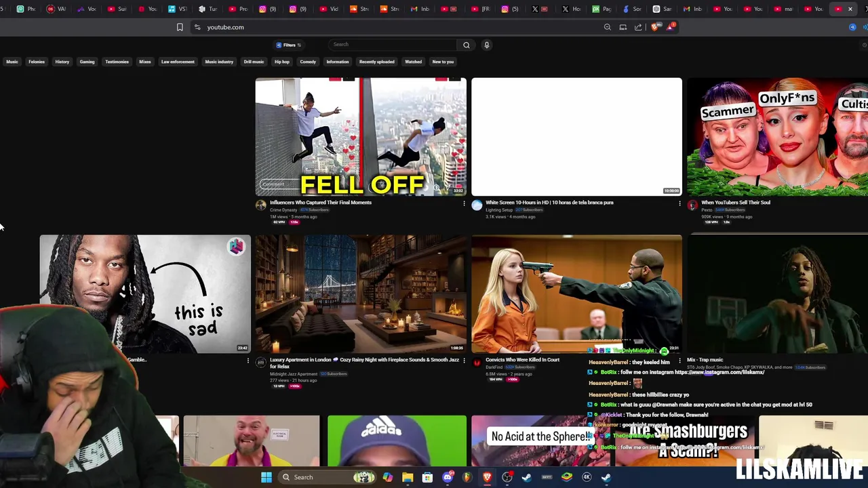868x488 pixels.
Task: Click the YouTube search magnifier button
Action: 467,45
